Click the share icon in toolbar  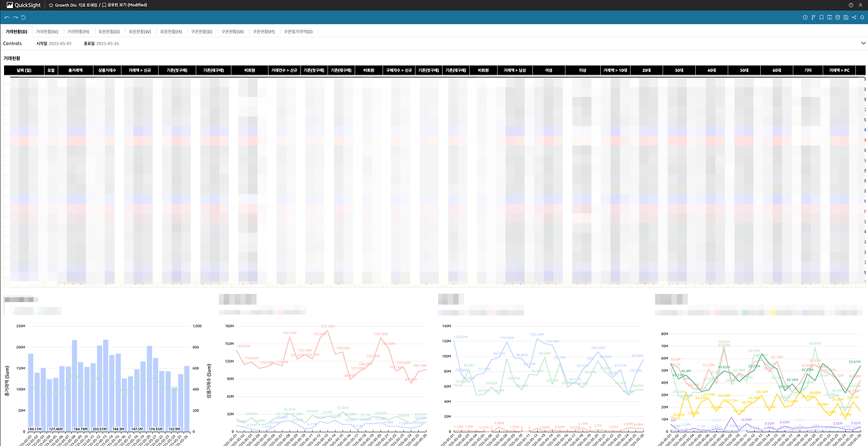pos(854,17)
